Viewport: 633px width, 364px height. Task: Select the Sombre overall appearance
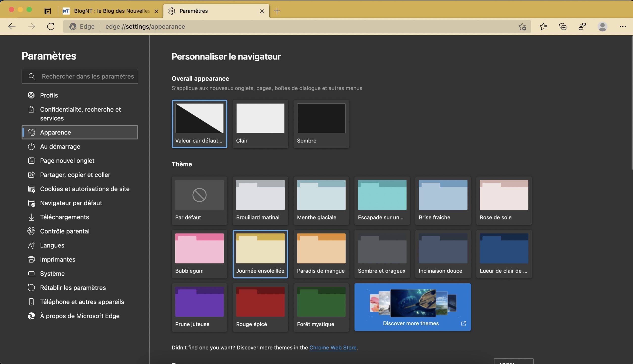click(x=321, y=124)
